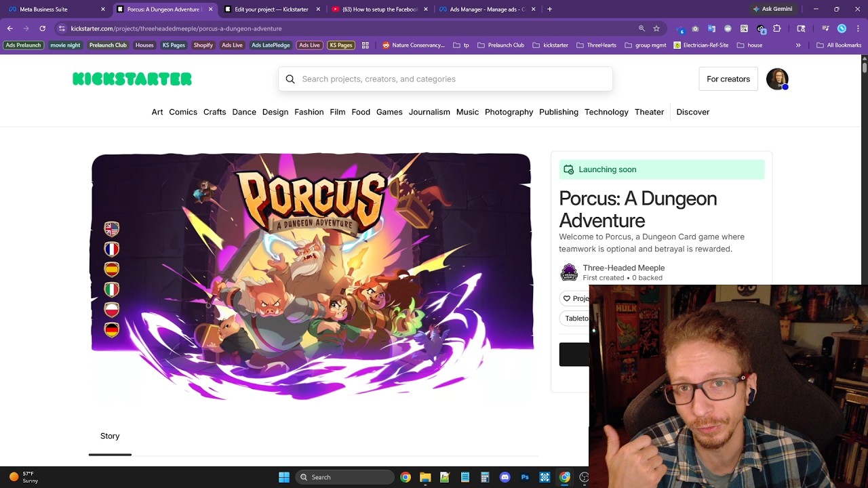Open the Shopify bookmark
The width and height of the screenshot is (868, 488).
[203, 45]
